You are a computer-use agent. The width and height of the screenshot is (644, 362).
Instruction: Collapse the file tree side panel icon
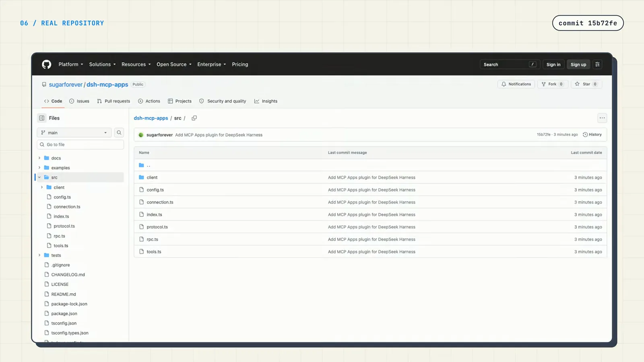42,118
